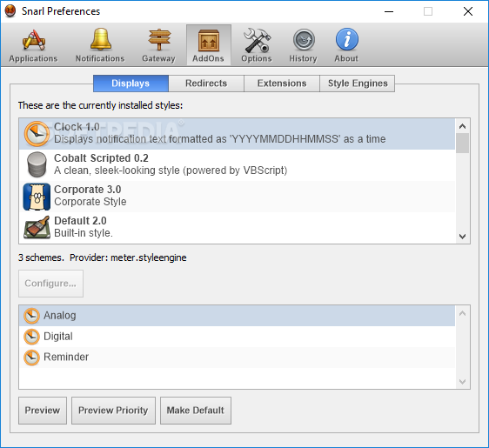
Task: Switch to the Redirects tab
Action: pyautogui.click(x=206, y=84)
